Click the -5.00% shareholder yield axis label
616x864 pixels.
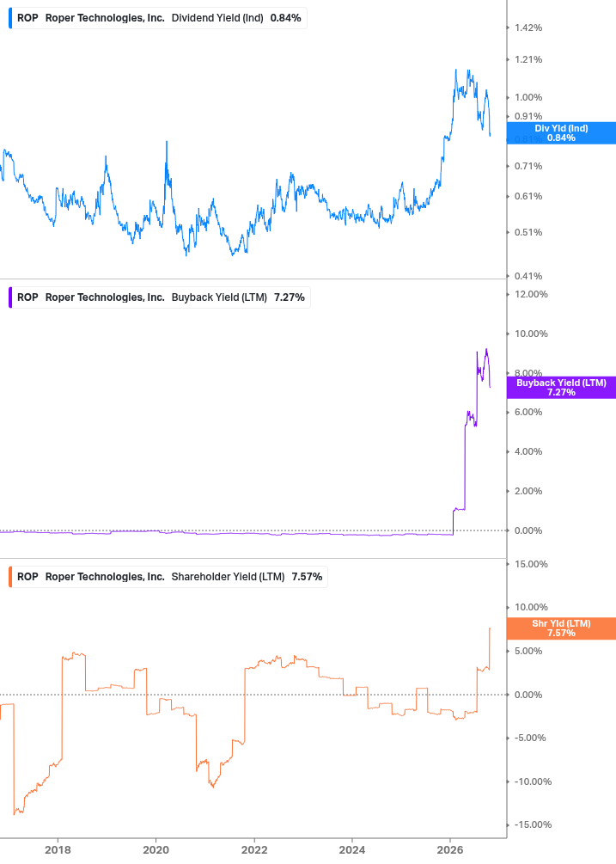(530, 738)
